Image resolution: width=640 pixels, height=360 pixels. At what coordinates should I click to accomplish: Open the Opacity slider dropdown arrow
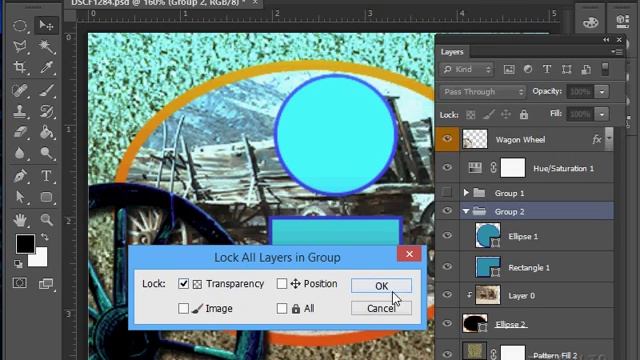pyautogui.click(x=602, y=92)
